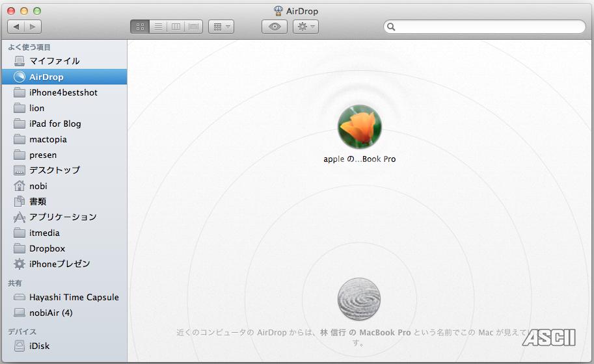Click the よく使う項目 sidebar header

pyautogui.click(x=29, y=47)
